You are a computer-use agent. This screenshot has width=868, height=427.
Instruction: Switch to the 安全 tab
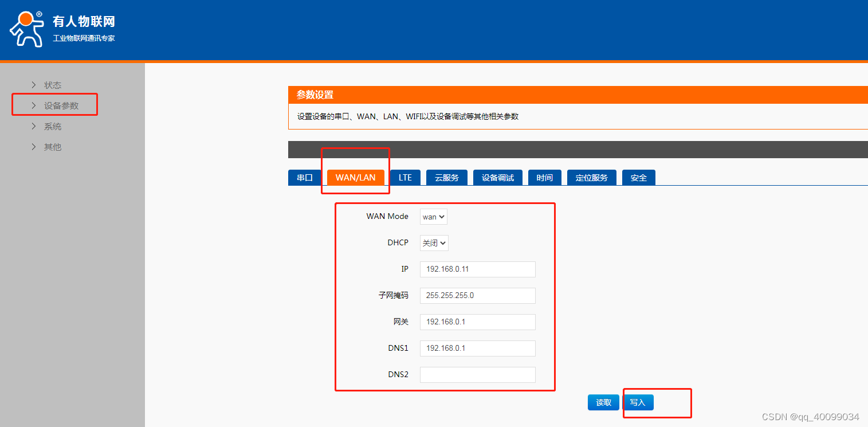639,178
